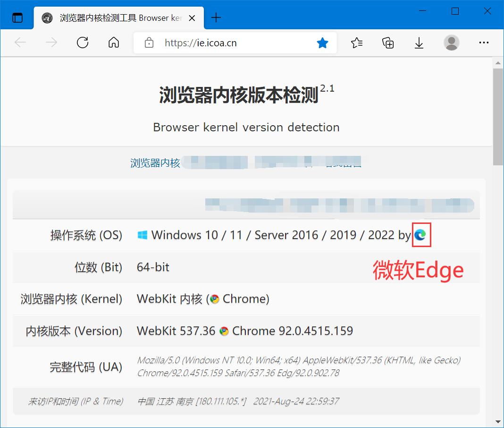Open the Favorites list
The image size is (504, 428).
point(357,43)
